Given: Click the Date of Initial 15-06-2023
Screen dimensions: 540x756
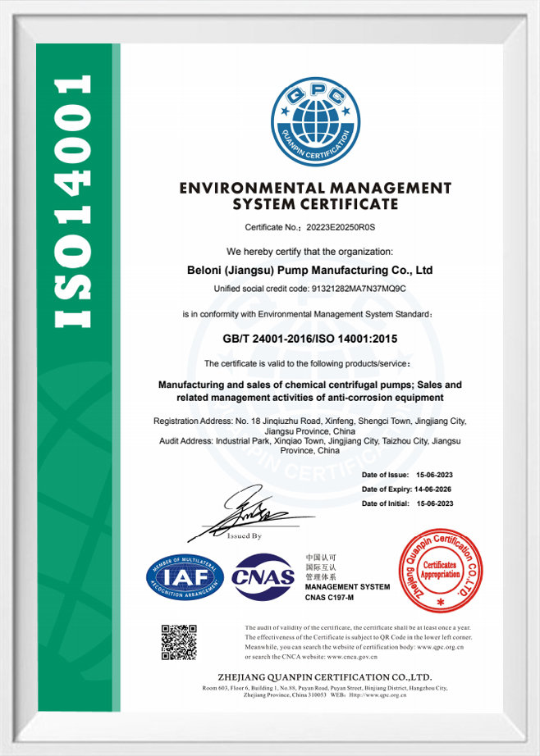Looking at the screenshot, I should pyautogui.click(x=407, y=503).
